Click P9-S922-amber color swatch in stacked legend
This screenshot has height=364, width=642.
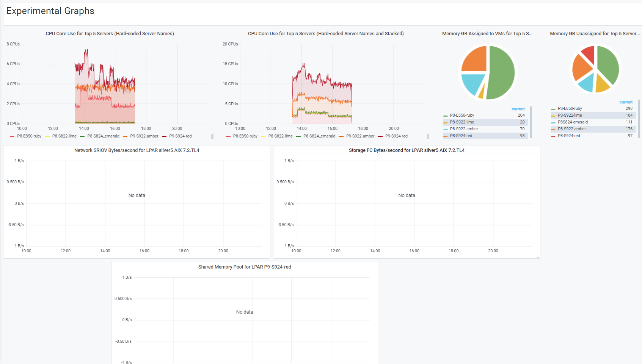click(x=341, y=136)
